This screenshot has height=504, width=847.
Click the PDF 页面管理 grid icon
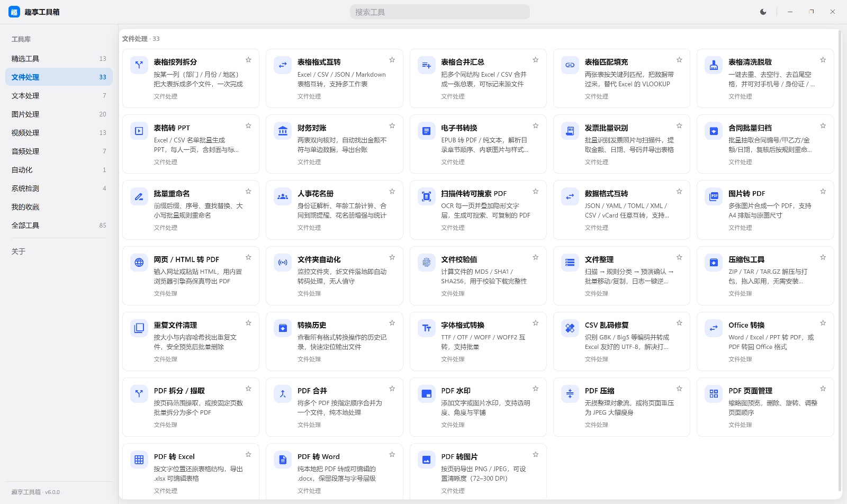point(714,393)
